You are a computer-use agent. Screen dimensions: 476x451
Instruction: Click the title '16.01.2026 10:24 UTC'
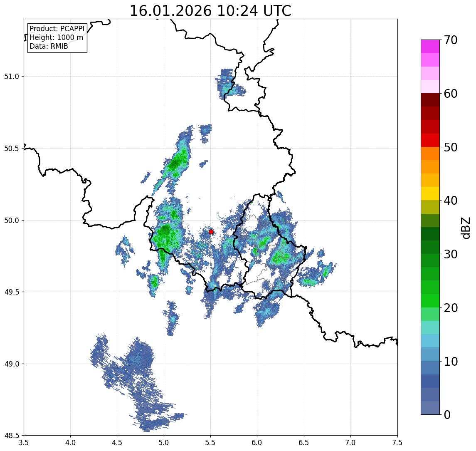pos(210,11)
